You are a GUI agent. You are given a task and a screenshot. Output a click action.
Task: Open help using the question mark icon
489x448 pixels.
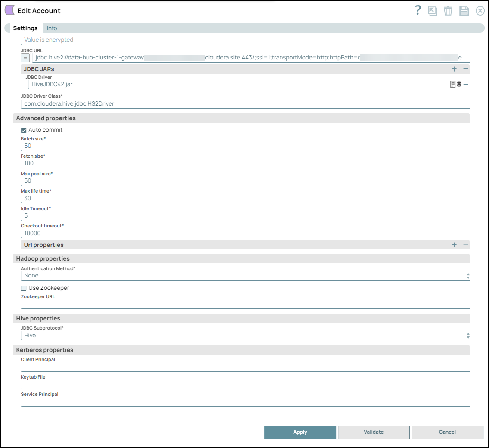pos(418,11)
